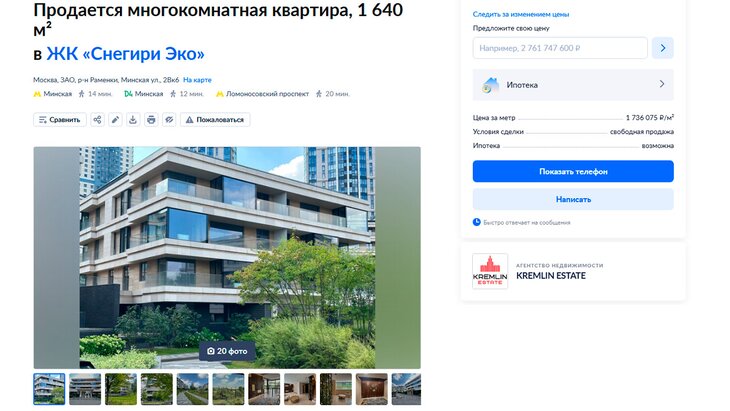Image resolution: width=730 pixels, height=411 pixels.
Task: Print the listing via printer icon
Action: (151, 120)
